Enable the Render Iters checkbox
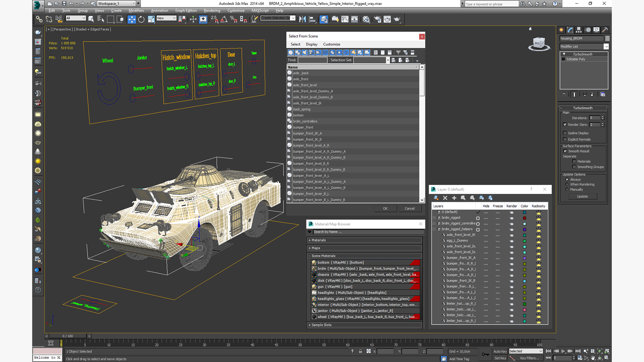This screenshot has width=644, height=362. pos(565,125)
